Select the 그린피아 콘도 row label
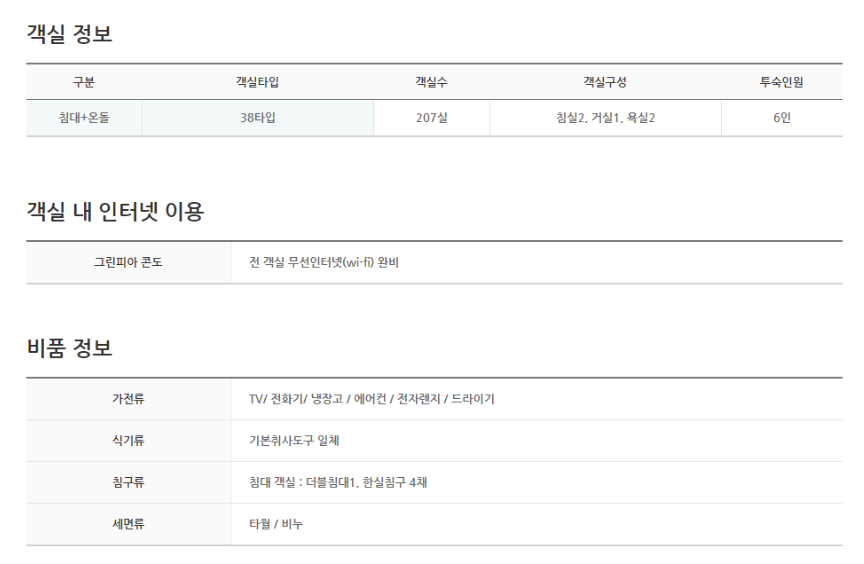The height and width of the screenshot is (564, 864). (128, 262)
